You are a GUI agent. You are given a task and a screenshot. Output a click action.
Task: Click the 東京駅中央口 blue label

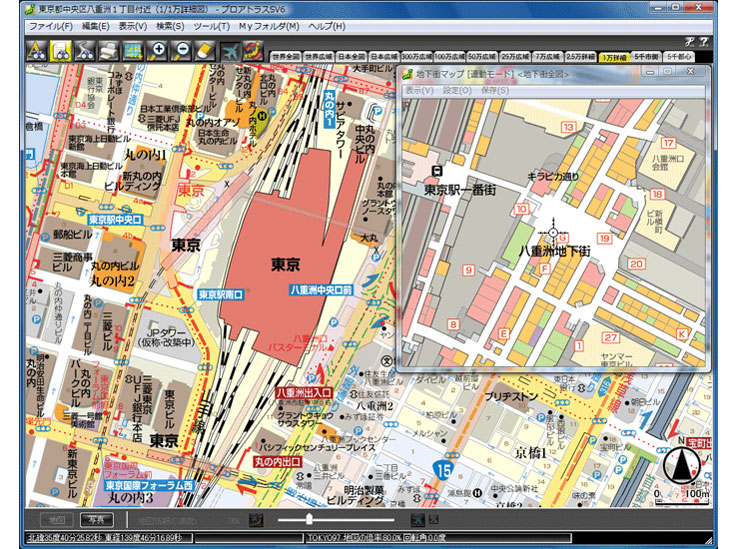pos(115,219)
